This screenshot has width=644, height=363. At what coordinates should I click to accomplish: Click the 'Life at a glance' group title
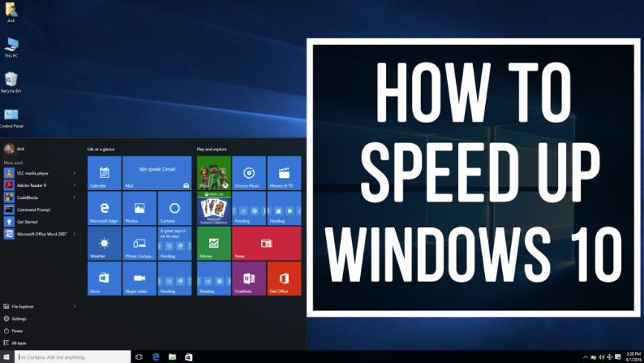[x=101, y=149]
